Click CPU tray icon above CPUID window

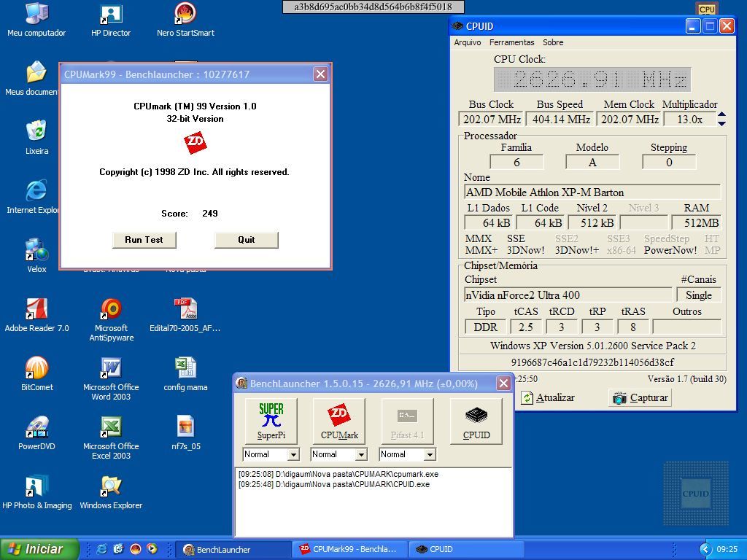(x=707, y=9)
